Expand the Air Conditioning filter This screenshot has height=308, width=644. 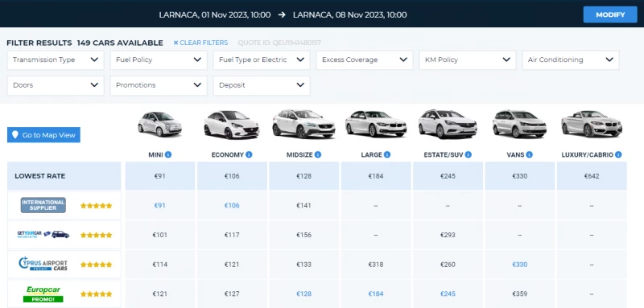point(571,60)
